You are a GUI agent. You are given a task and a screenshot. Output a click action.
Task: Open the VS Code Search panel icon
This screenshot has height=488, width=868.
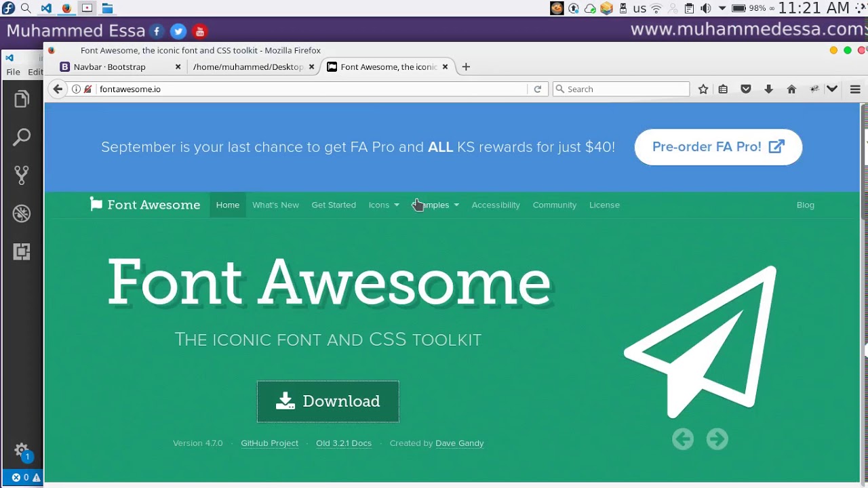(x=22, y=138)
